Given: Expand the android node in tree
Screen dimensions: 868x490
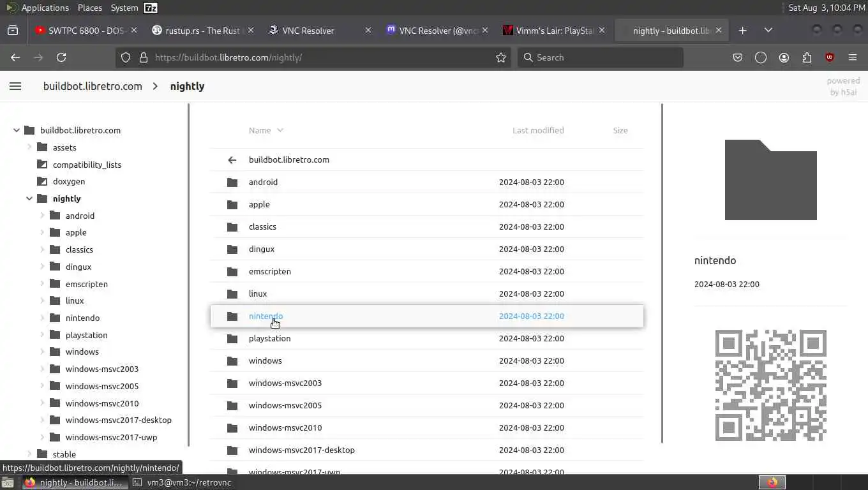Looking at the screenshot, I should click(x=42, y=216).
